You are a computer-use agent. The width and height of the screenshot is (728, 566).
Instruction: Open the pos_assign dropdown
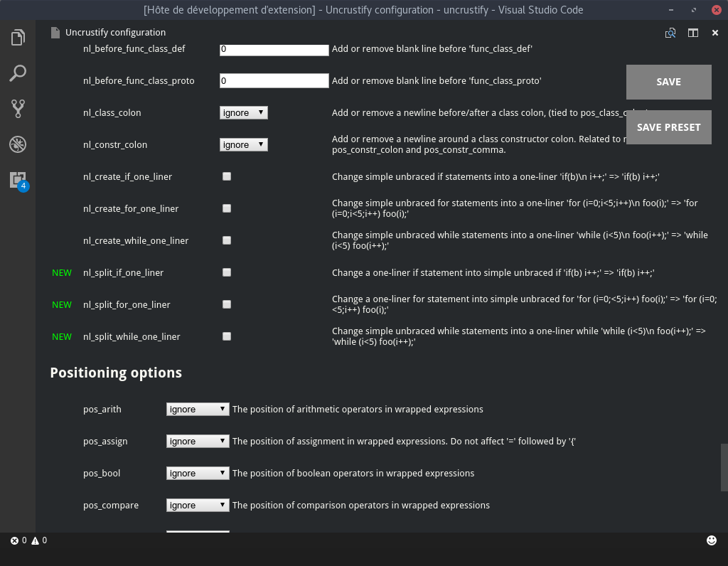[x=198, y=441]
